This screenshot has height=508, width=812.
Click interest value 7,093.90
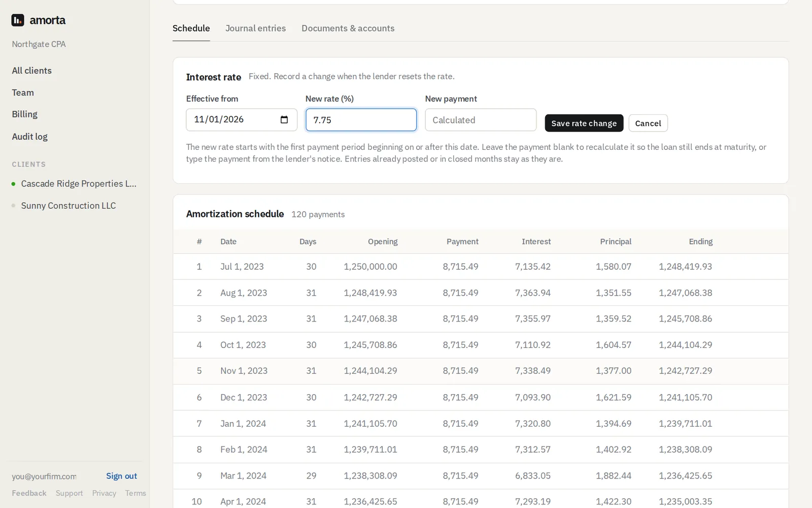(533, 397)
